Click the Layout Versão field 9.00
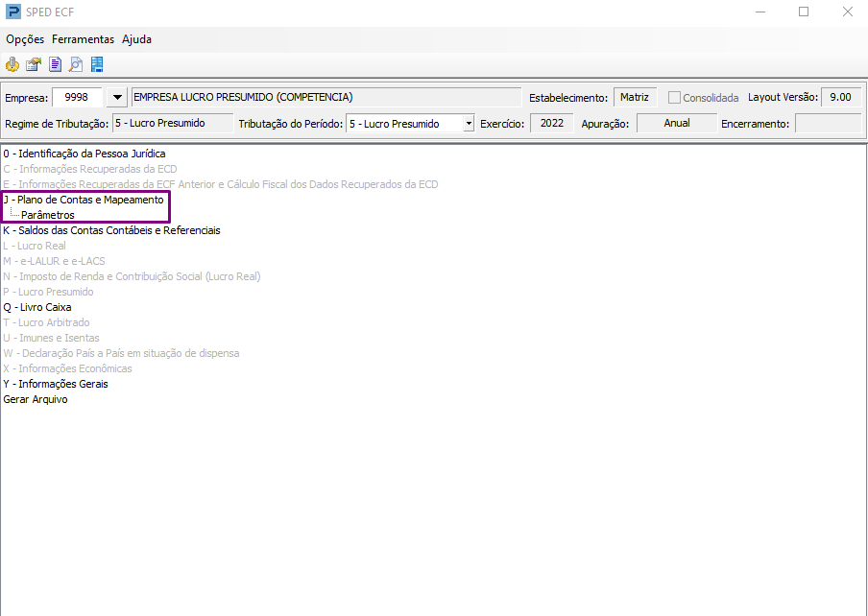 841,97
